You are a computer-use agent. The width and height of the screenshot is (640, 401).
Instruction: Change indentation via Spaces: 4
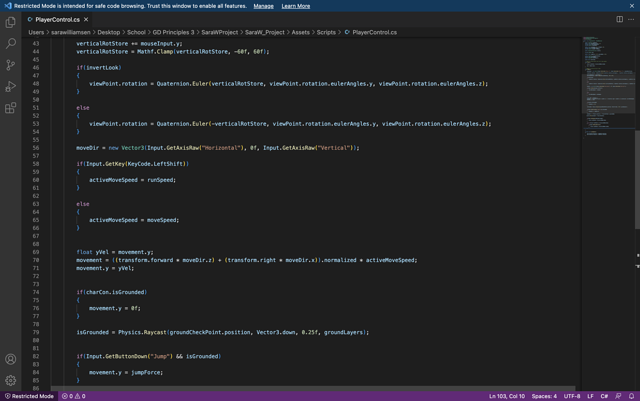click(544, 396)
